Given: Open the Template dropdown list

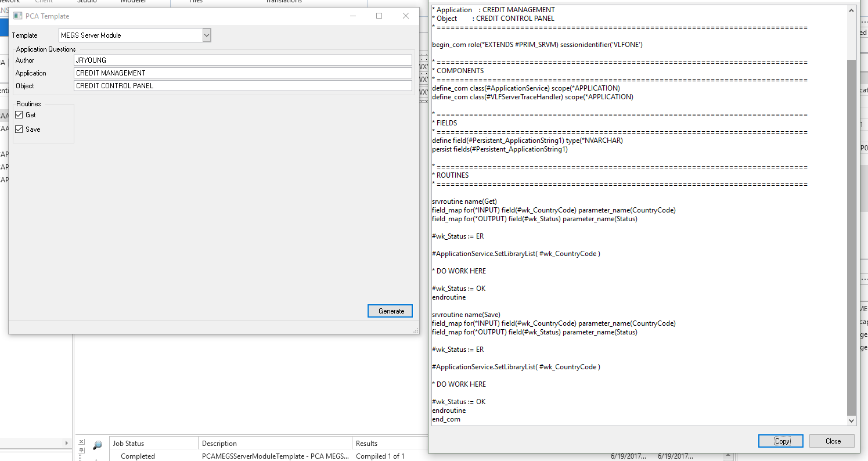Looking at the screenshot, I should click(207, 35).
